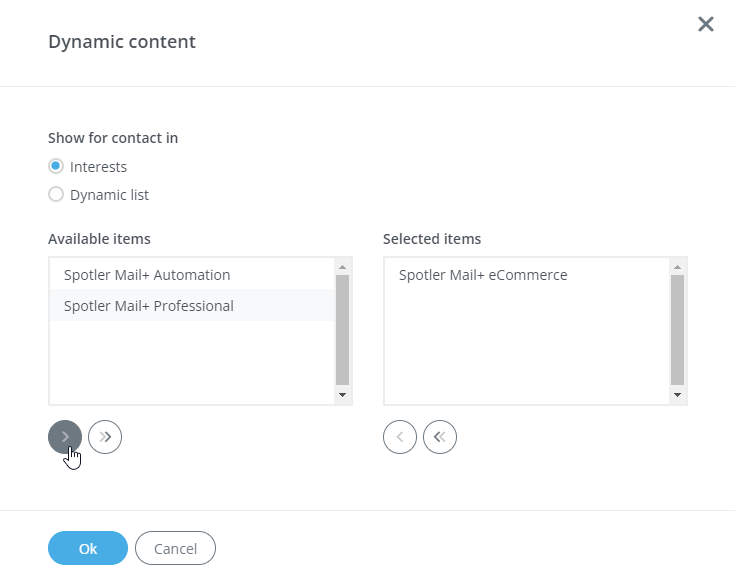Close the Dynamic content dialog
Image resolution: width=735 pixels, height=582 pixels.
point(706,24)
